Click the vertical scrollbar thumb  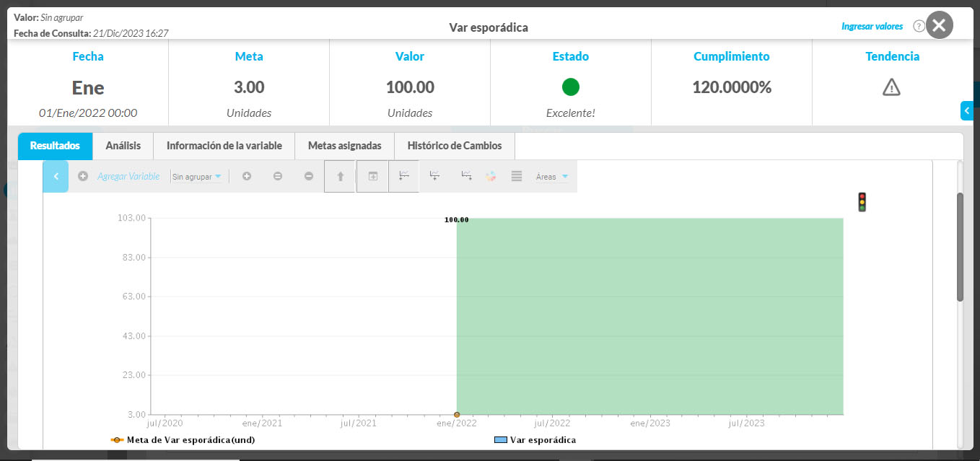coord(960,245)
